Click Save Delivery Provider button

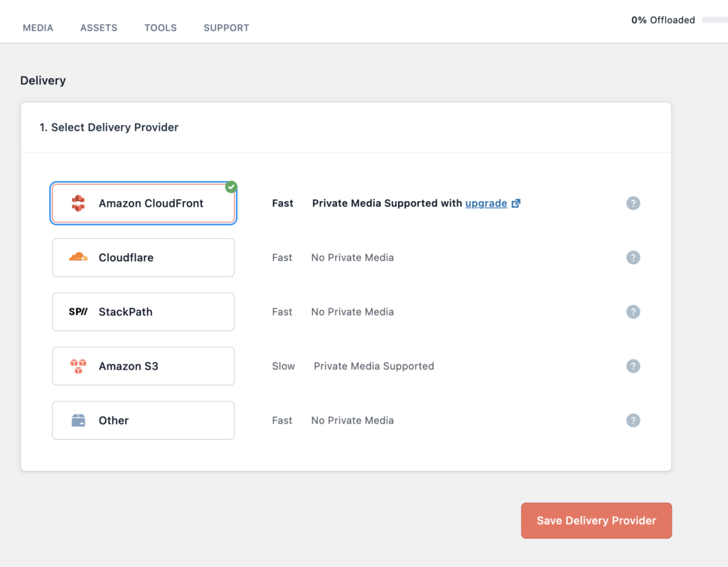click(596, 521)
